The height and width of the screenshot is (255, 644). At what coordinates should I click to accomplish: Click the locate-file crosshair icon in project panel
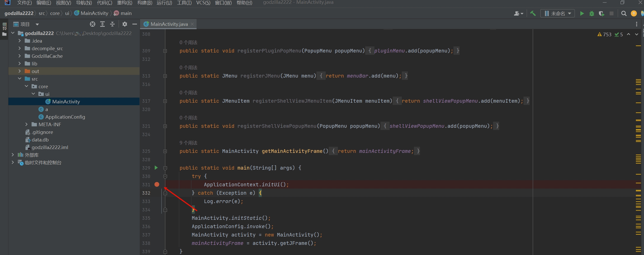pos(93,24)
